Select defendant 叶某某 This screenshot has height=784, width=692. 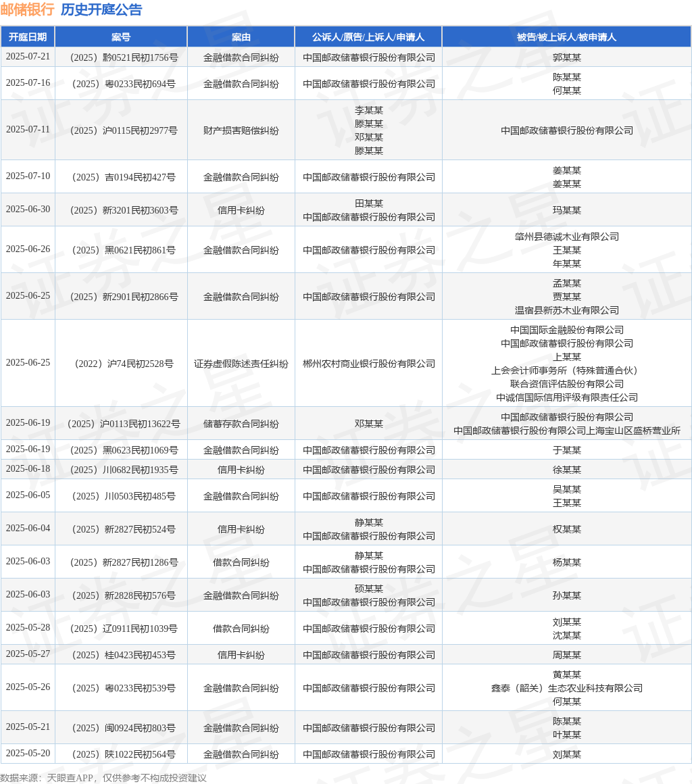(567, 735)
